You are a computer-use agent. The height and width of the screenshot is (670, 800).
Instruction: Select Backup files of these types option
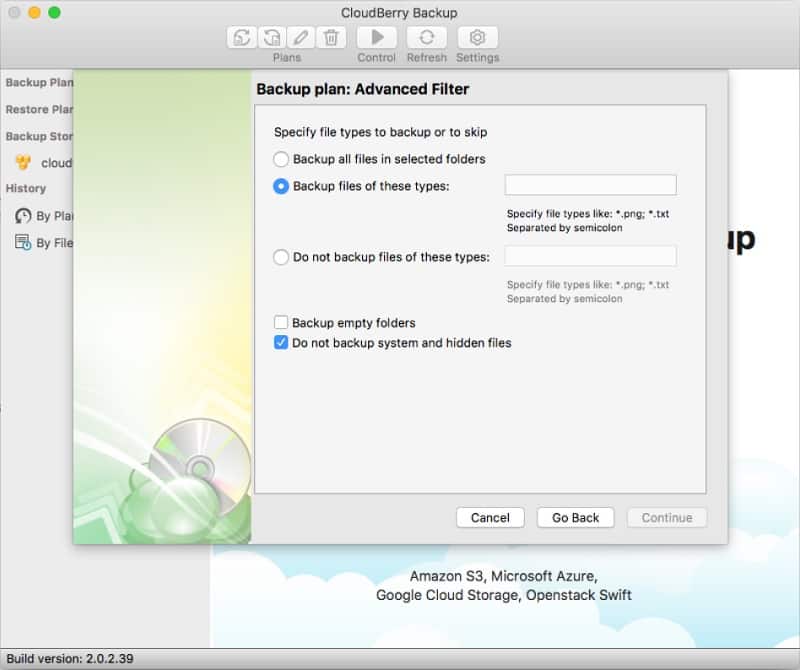pyautogui.click(x=281, y=186)
